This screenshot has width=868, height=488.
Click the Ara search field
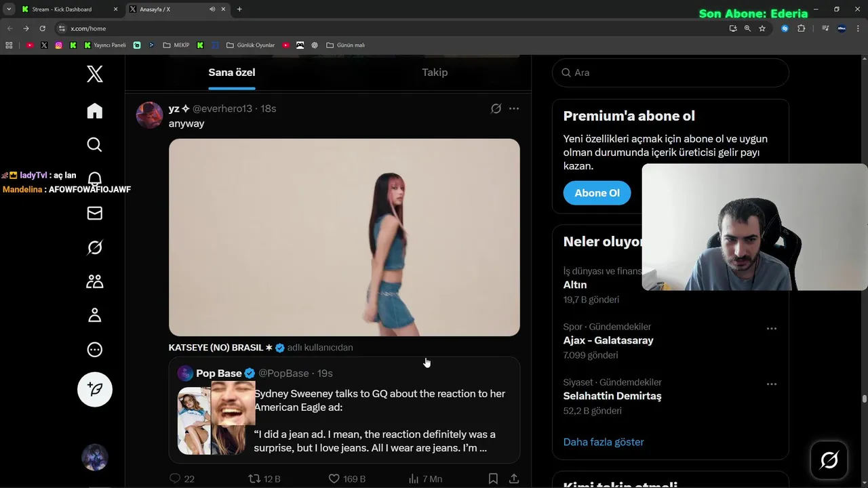click(671, 73)
